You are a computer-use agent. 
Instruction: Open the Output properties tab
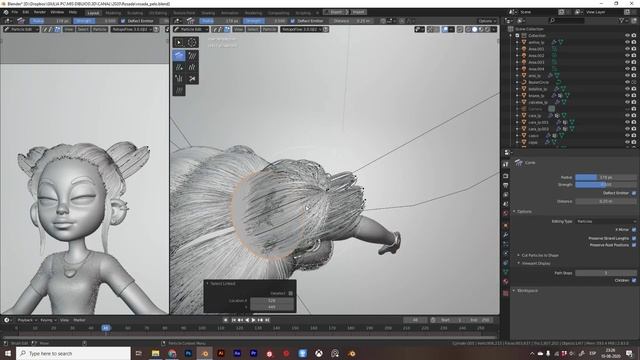tap(506, 185)
